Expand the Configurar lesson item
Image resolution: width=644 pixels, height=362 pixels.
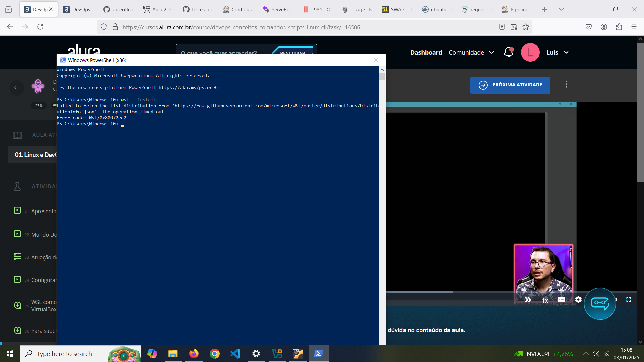click(x=44, y=279)
